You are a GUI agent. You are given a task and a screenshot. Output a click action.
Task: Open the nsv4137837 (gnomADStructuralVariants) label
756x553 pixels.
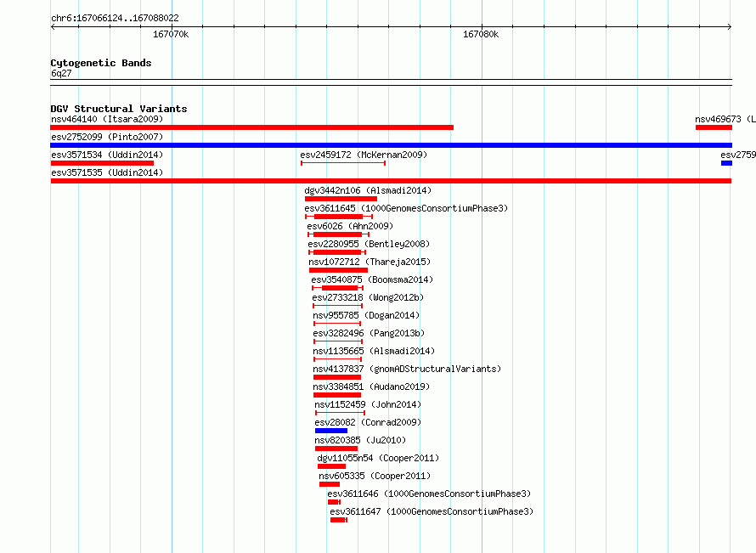[407, 369]
